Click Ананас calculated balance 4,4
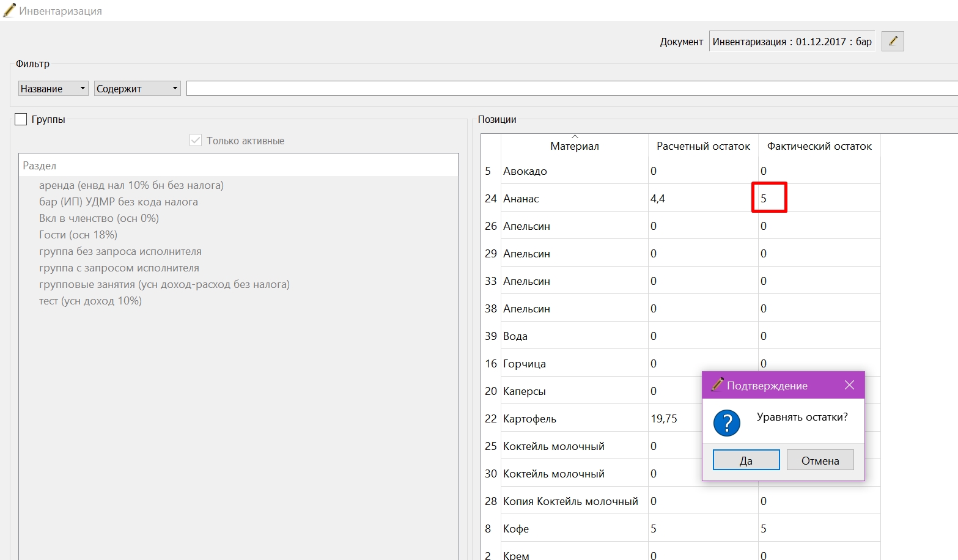Screen dimensions: 958x560 pyautogui.click(x=703, y=198)
